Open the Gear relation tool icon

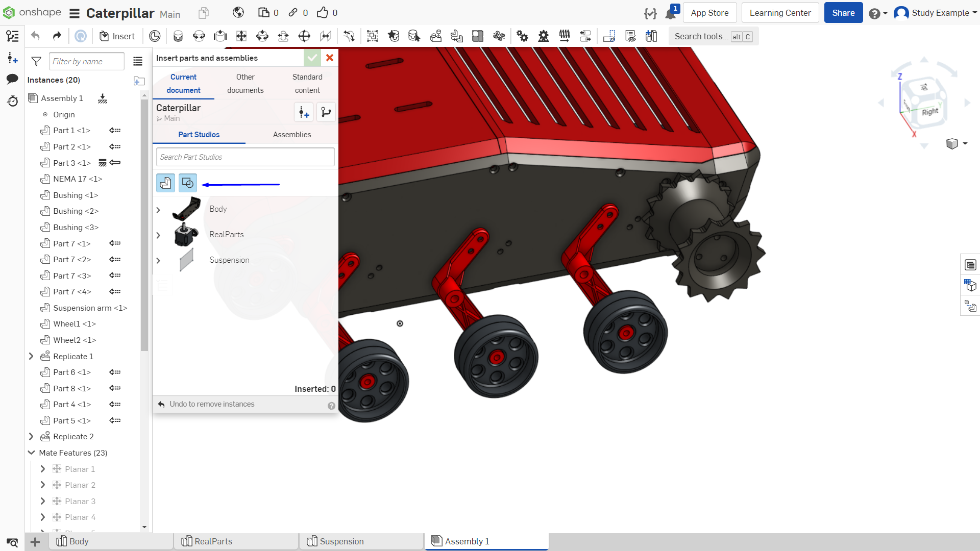522,36
